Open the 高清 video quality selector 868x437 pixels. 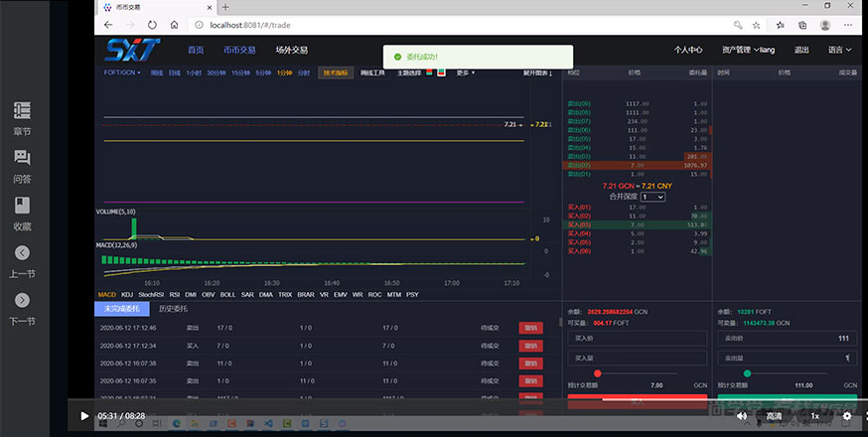click(x=774, y=416)
